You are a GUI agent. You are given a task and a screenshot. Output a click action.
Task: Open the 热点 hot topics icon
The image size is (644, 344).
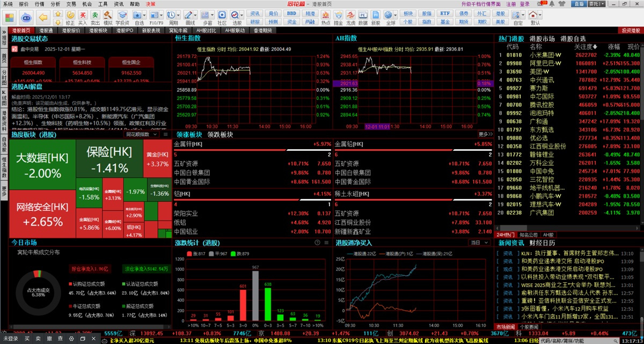(326, 18)
